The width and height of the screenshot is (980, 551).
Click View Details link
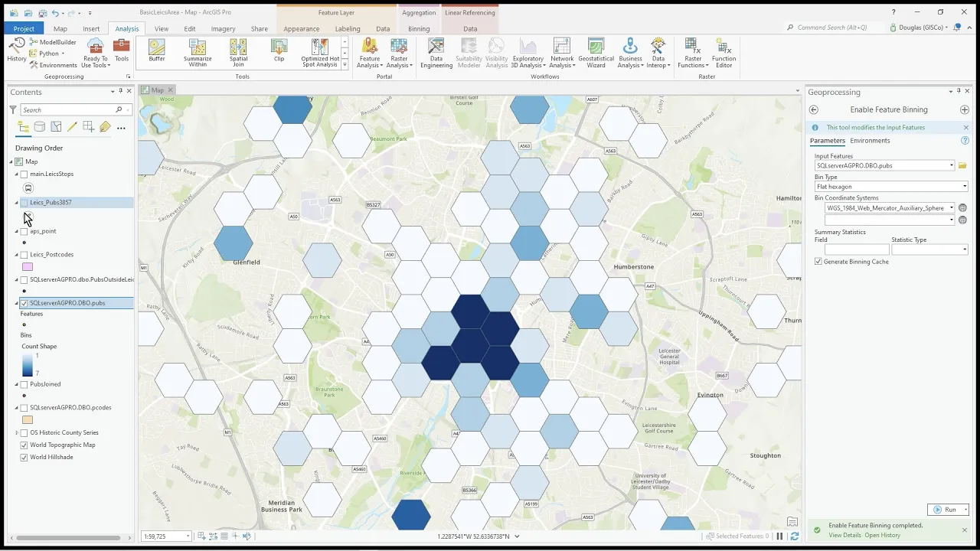(844, 536)
